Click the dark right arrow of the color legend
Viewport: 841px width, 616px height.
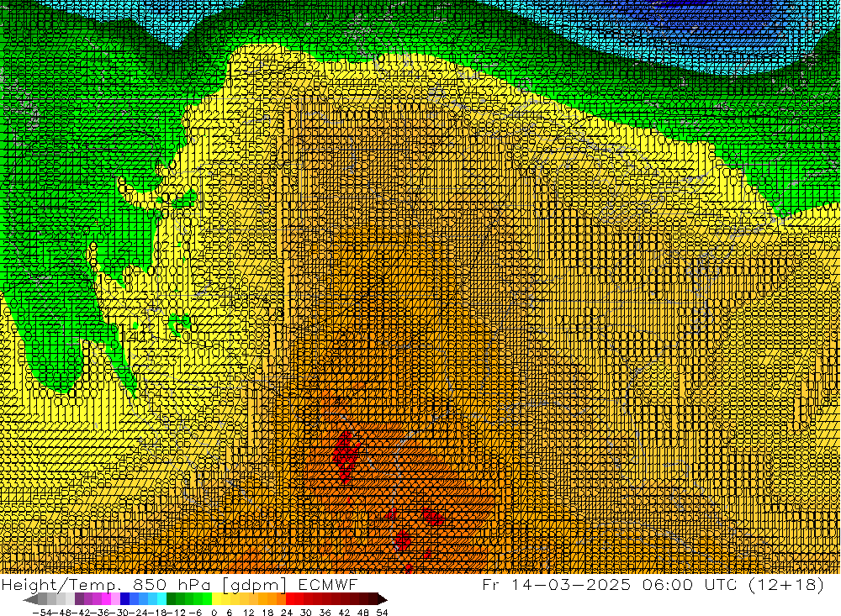(x=383, y=599)
